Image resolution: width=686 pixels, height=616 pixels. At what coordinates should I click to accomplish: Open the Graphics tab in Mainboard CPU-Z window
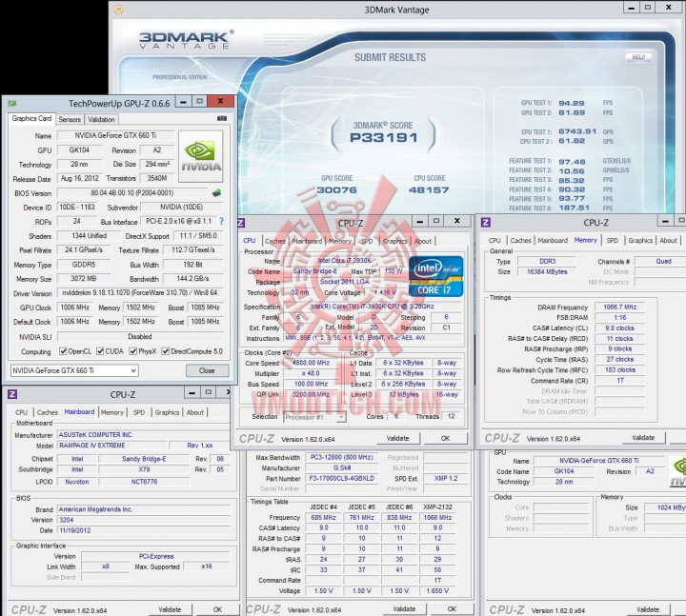(x=167, y=412)
